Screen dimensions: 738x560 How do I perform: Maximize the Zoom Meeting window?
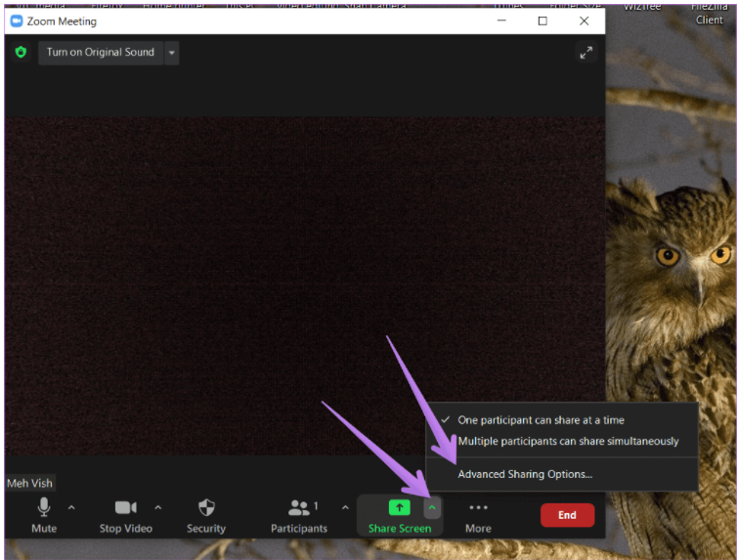[x=543, y=22]
